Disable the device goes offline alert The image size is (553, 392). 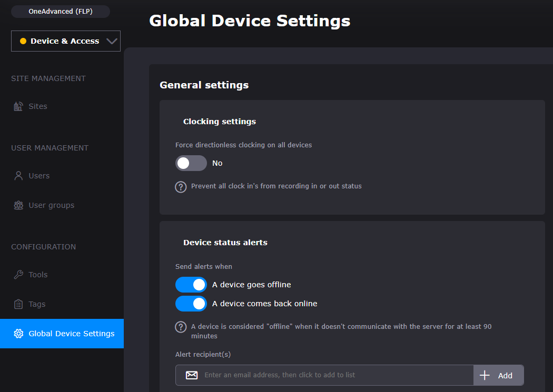click(x=191, y=285)
